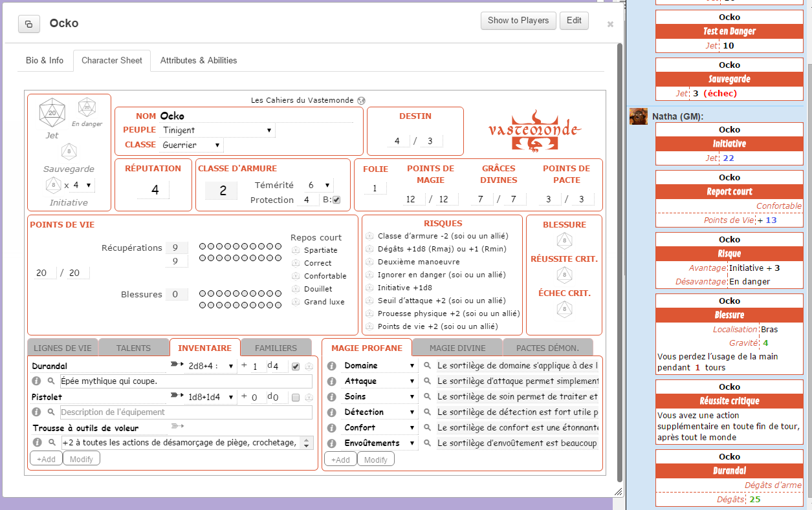
Task: Click the Grand luxe rest die icon
Action: pyautogui.click(x=296, y=302)
